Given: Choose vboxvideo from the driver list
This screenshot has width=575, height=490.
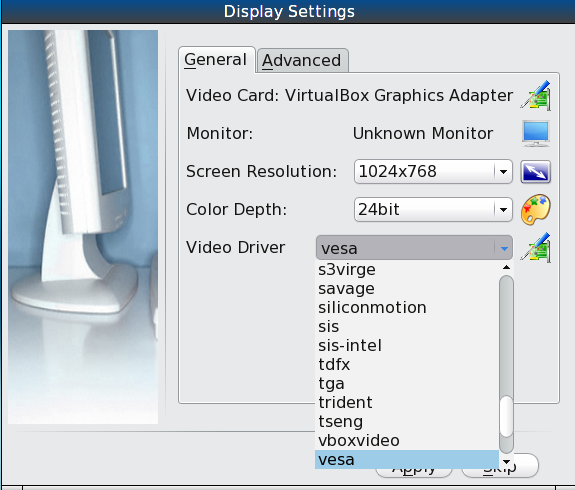Looking at the screenshot, I should (x=407, y=440).
